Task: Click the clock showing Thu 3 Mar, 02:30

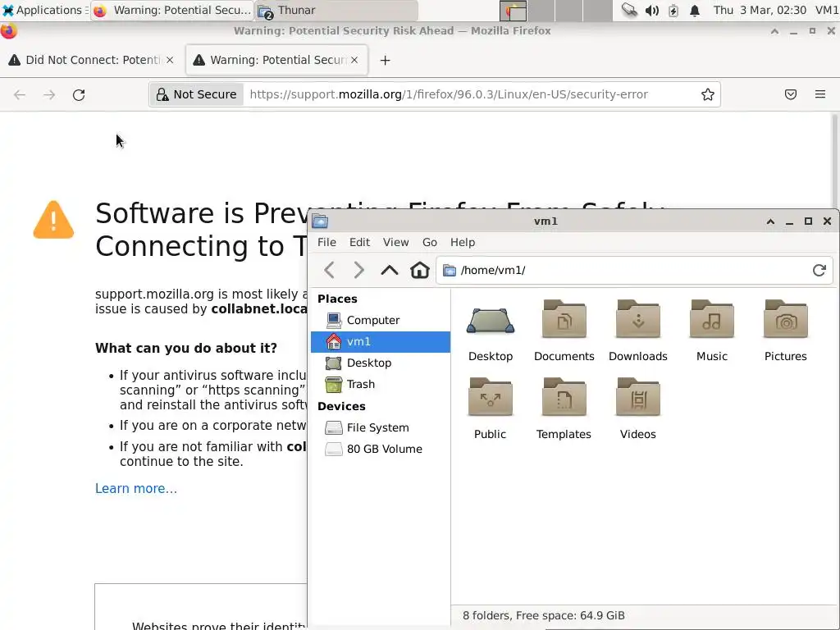Action: coord(760,10)
